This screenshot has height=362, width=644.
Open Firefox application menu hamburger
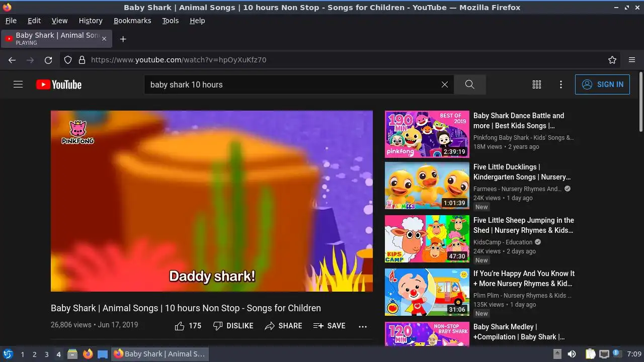632,60
